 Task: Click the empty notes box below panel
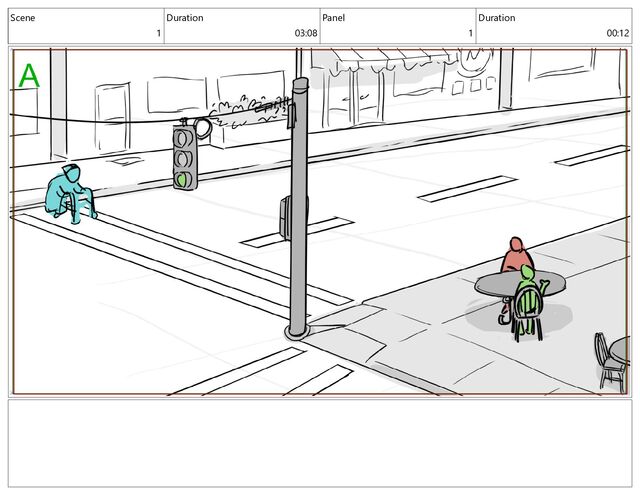320,443
